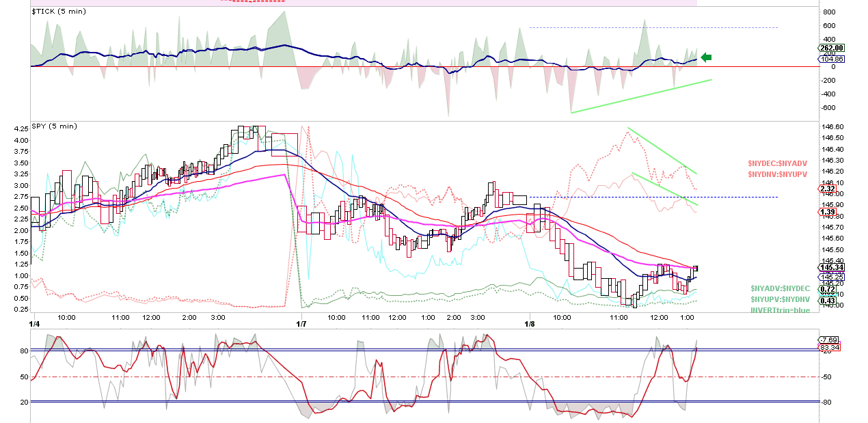The image size is (868, 423).
Task: Click the 262.00 TICK value tag
Action: (832, 48)
